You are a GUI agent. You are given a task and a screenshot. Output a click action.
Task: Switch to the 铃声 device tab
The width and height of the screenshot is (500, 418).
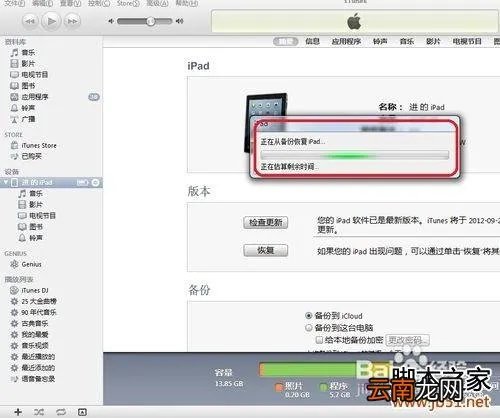tap(380, 41)
